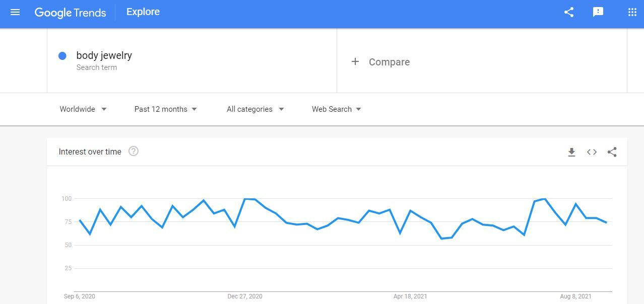The height and width of the screenshot is (304, 644).
Task: Open the hamburger main menu
Action: (15, 12)
